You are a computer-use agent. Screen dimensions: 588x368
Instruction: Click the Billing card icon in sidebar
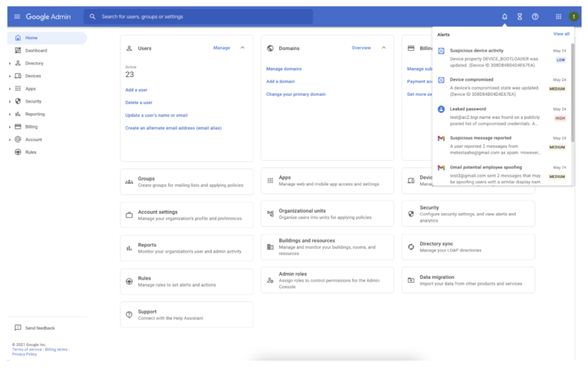[17, 126]
